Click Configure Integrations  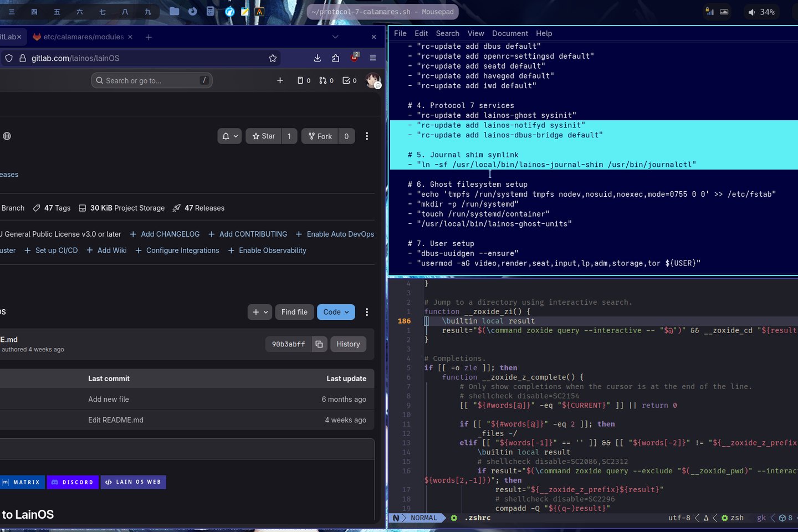pyautogui.click(x=177, y=250)
